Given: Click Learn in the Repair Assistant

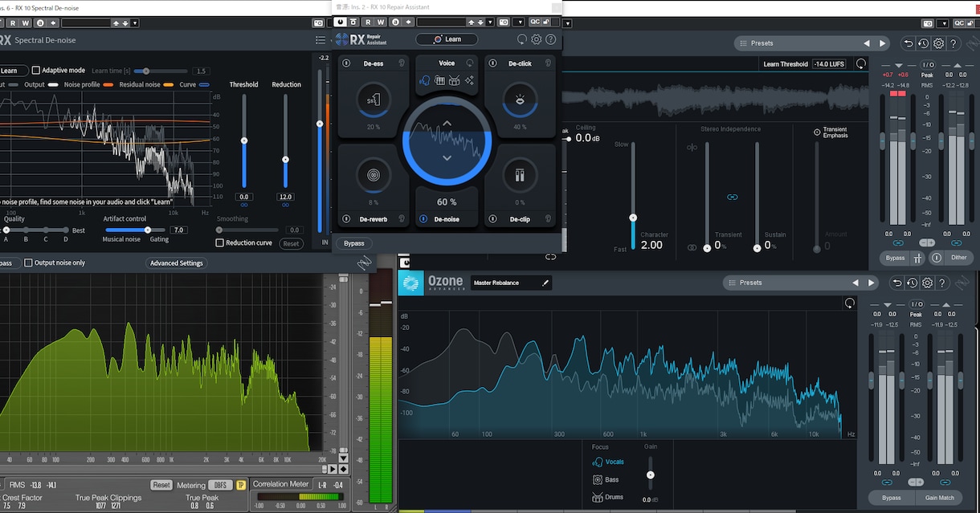Looking at the screenshot, I should [447, 39].
